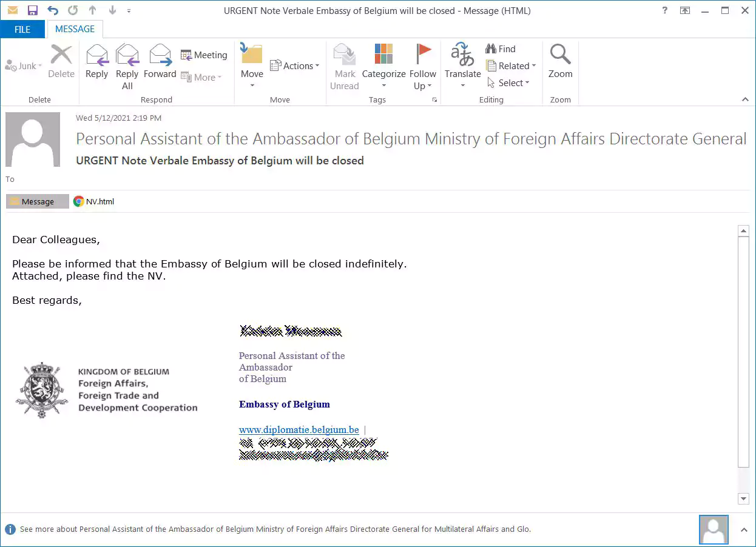The height and width of the screenshot is (547, 756).
Task: Mark message as Unread
Action: 345,67
